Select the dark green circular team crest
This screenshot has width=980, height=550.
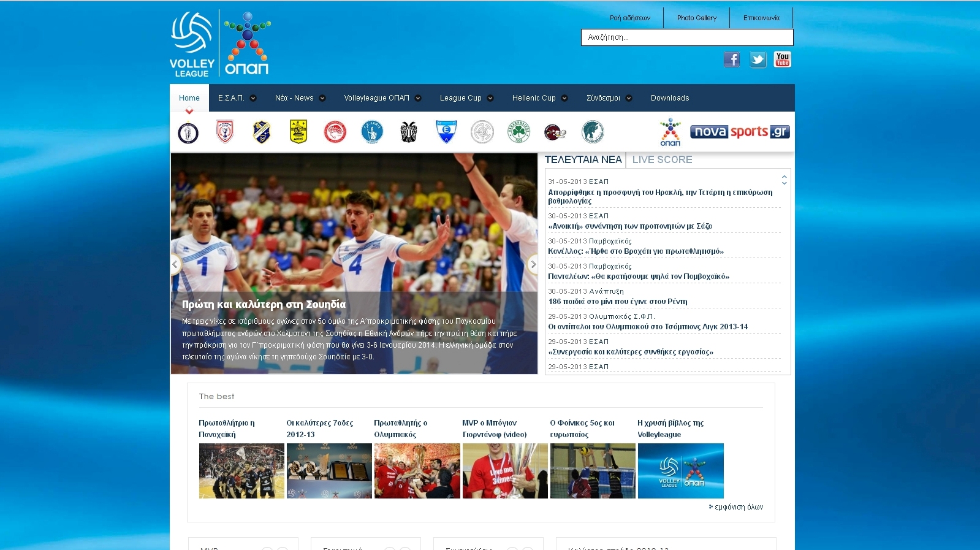coord(593,132)
